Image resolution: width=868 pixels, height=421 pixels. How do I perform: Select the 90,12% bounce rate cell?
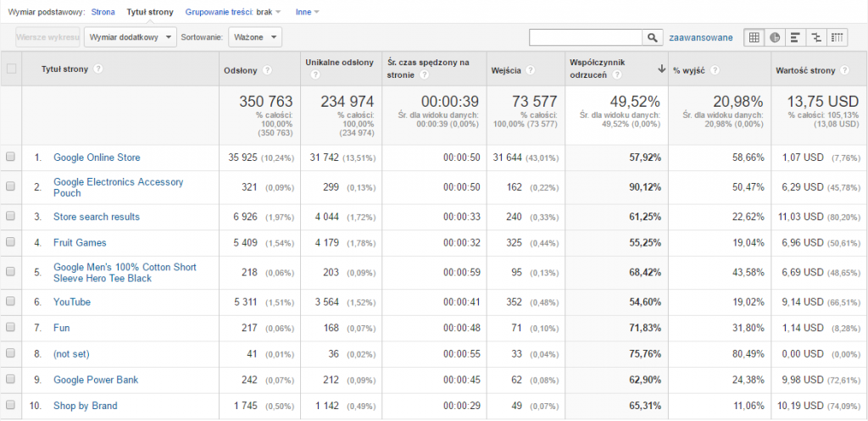click(645, 187)
